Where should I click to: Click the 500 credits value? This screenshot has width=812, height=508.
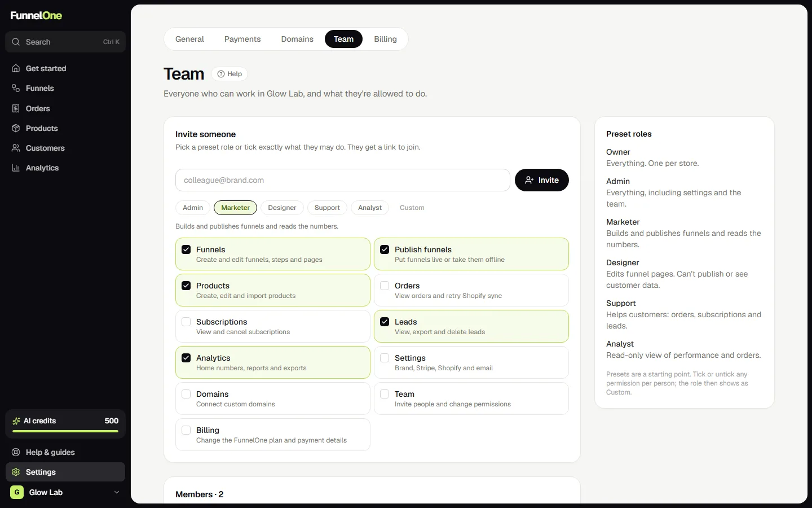pyautogui.click(x=112, y=421)
